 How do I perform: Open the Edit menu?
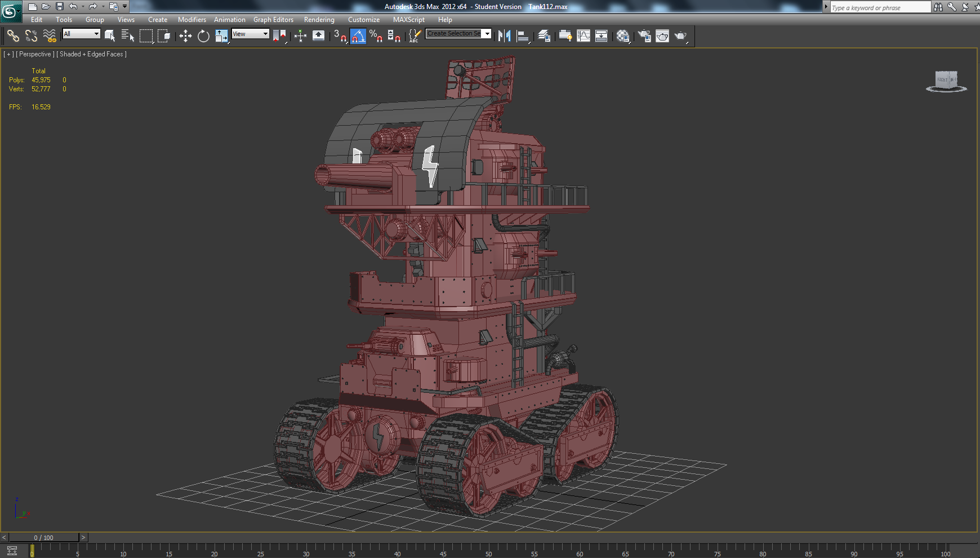pos(37,20)
